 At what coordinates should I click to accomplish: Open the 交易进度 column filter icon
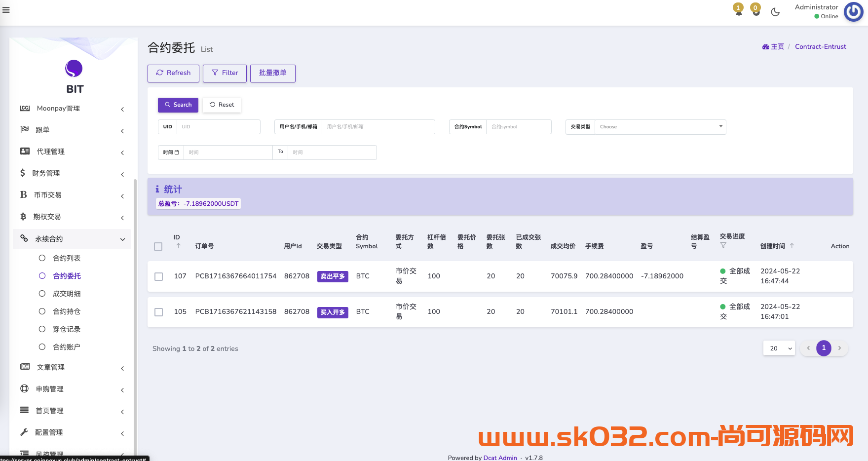click(723, 245)
